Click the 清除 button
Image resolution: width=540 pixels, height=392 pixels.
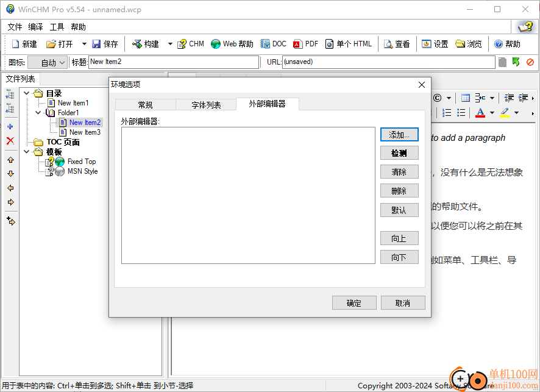click(399, 172)
